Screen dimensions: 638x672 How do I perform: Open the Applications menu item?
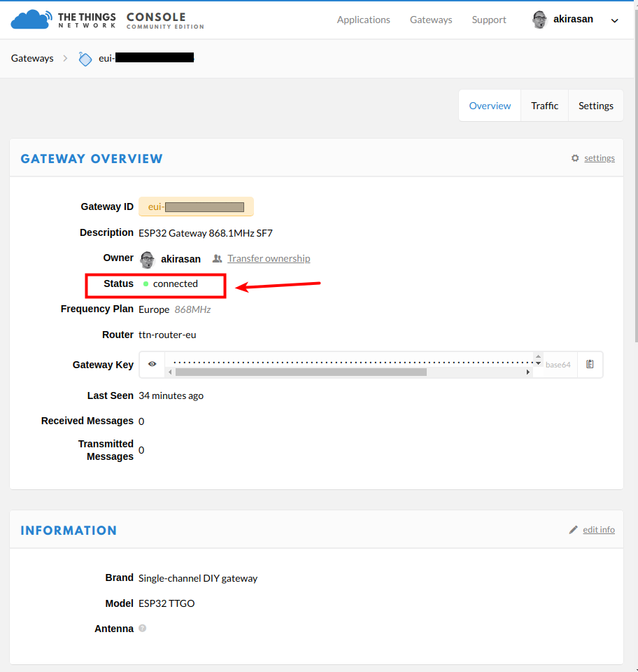point(363,20)
